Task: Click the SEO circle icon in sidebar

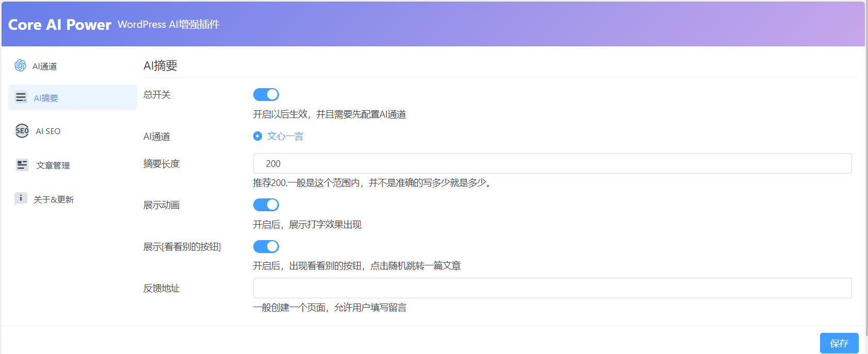Action: point(22,131)
